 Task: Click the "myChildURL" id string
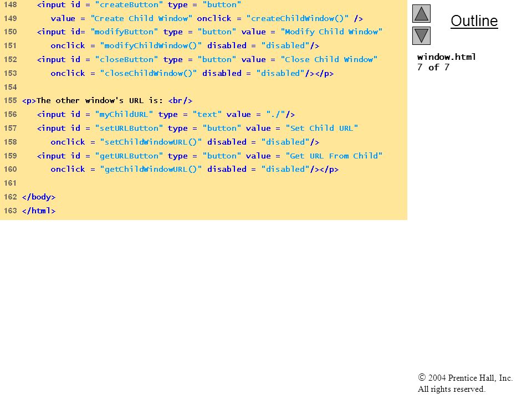click(124, 114)
